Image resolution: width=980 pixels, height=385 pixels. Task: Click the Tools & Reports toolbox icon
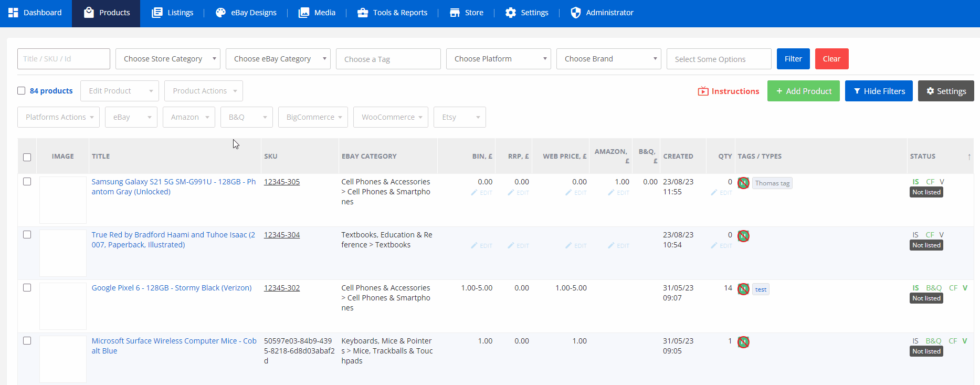point(363,13)
